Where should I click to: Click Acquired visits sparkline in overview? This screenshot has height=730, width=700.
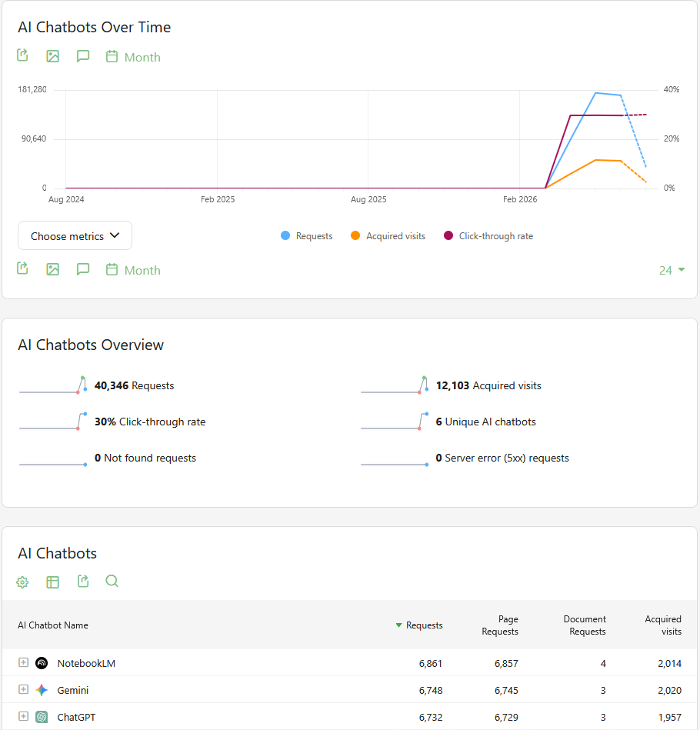395,385
